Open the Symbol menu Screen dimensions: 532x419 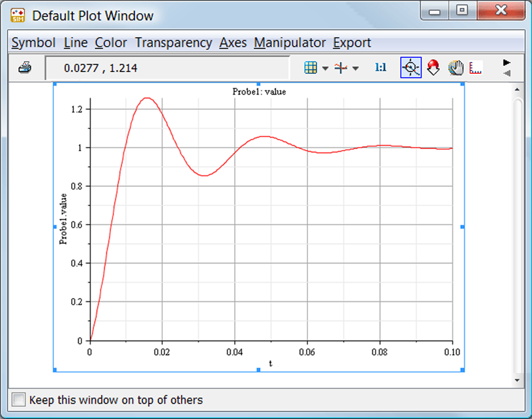pyautogui.click(x=33, y=43)
